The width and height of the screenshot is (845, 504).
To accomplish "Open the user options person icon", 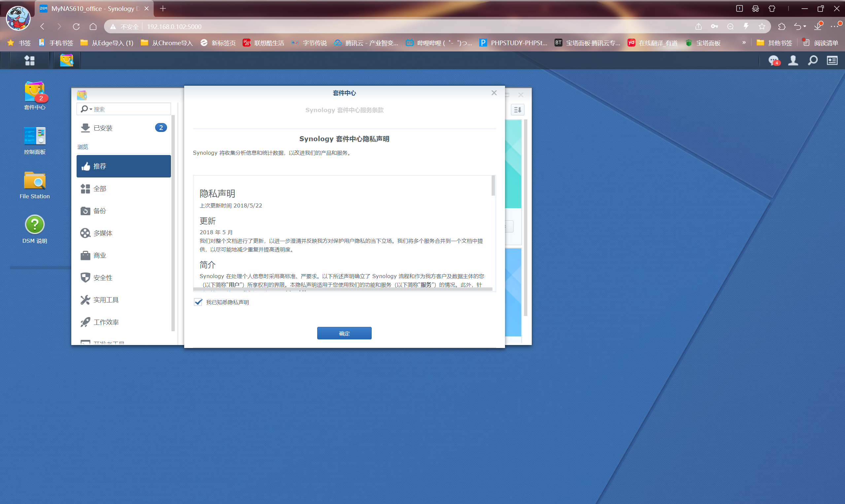I will [x=793, y=60].
